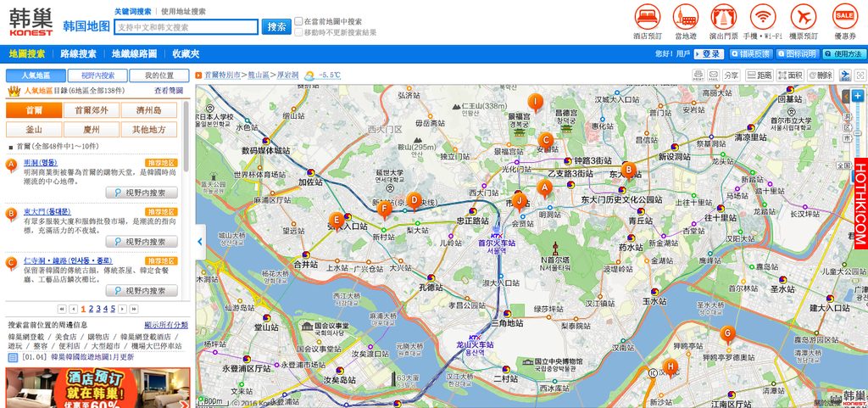The width and height of the screenshot is (868, 408).
Task: Click the keyword search input field
Action: click(186, 27)
